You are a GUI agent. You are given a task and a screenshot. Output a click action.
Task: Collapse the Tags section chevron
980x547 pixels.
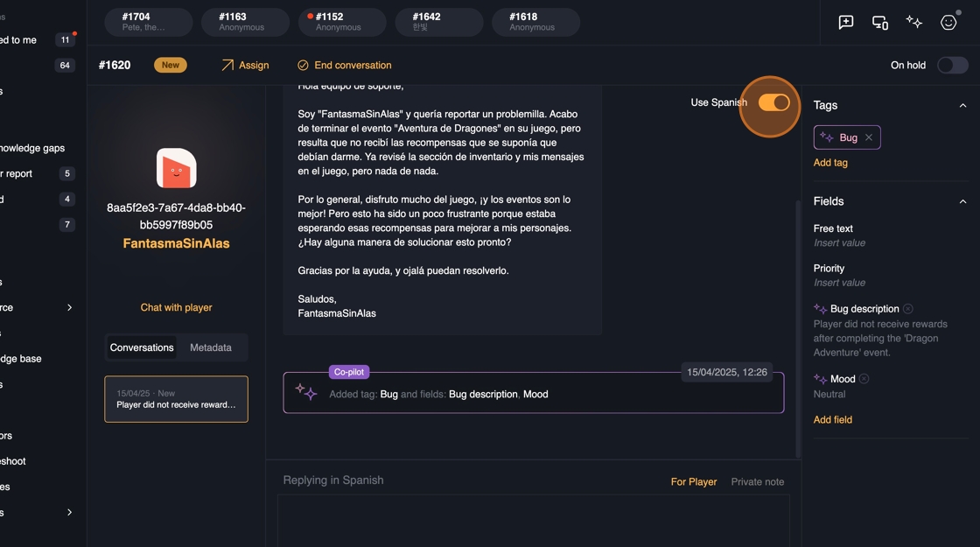pos(962,105)
